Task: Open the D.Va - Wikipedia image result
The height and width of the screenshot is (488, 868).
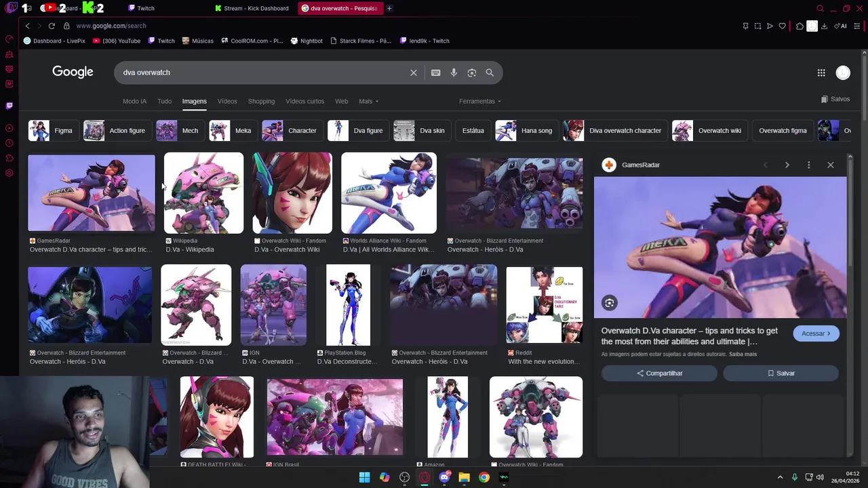Action: pyautogui.click(x=203, y=193)
